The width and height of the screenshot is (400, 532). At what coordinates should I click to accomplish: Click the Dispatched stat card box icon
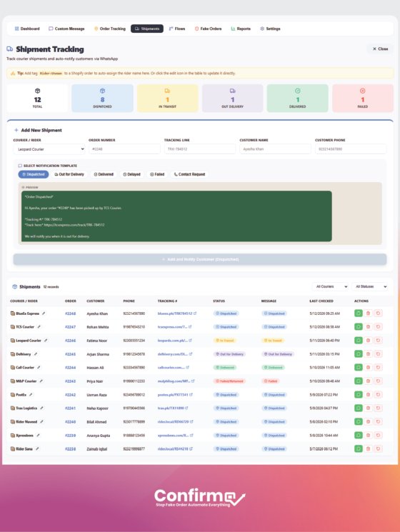click(102, 91)
